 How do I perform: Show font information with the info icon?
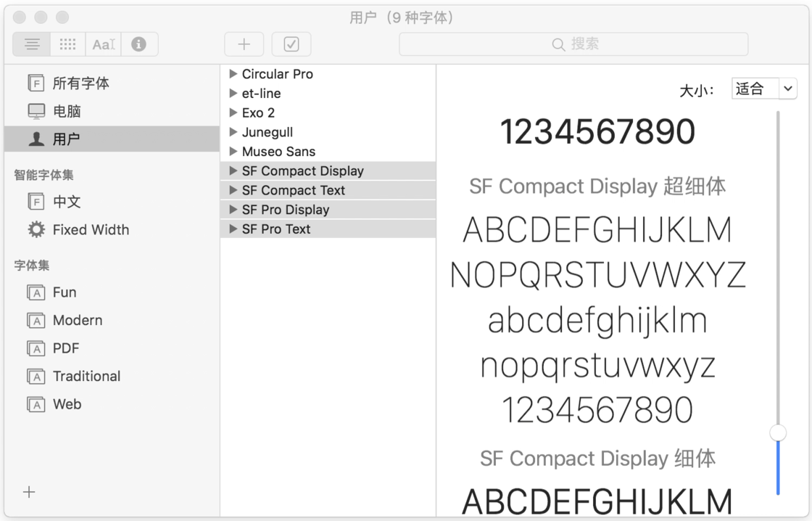click(137, 44)
